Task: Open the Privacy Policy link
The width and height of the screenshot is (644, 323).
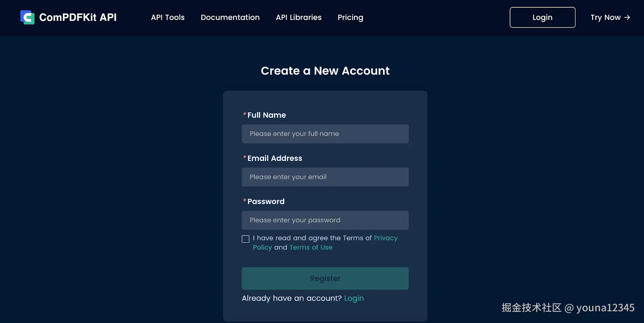Action: 385,238
